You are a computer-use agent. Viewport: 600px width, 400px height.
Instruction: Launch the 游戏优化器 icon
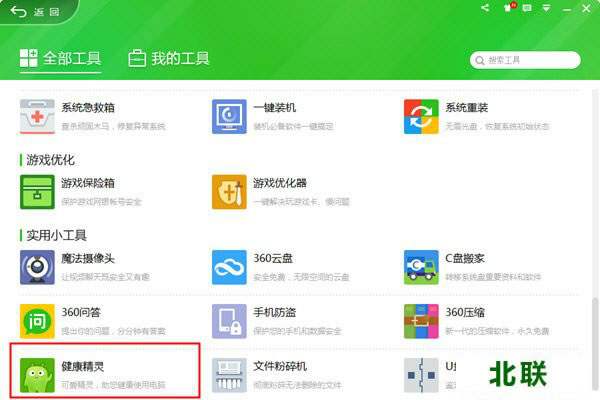229,192
